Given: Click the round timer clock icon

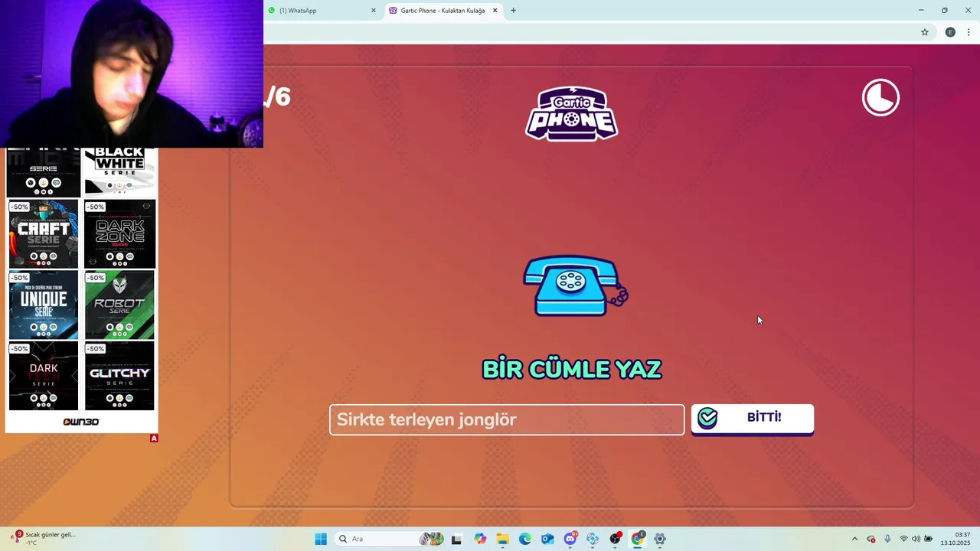Looking at the screenshot, I should click(880, 98).
